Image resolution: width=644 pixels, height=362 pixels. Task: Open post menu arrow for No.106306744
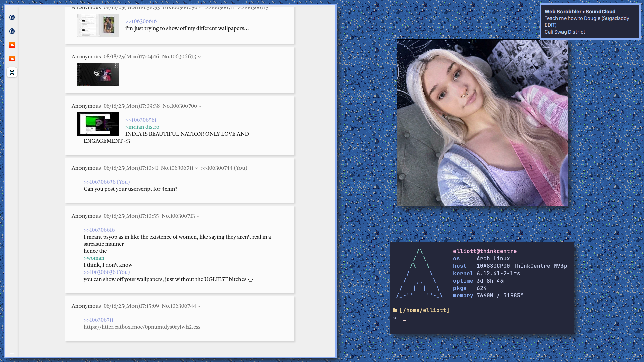click(x=199, y=306)
